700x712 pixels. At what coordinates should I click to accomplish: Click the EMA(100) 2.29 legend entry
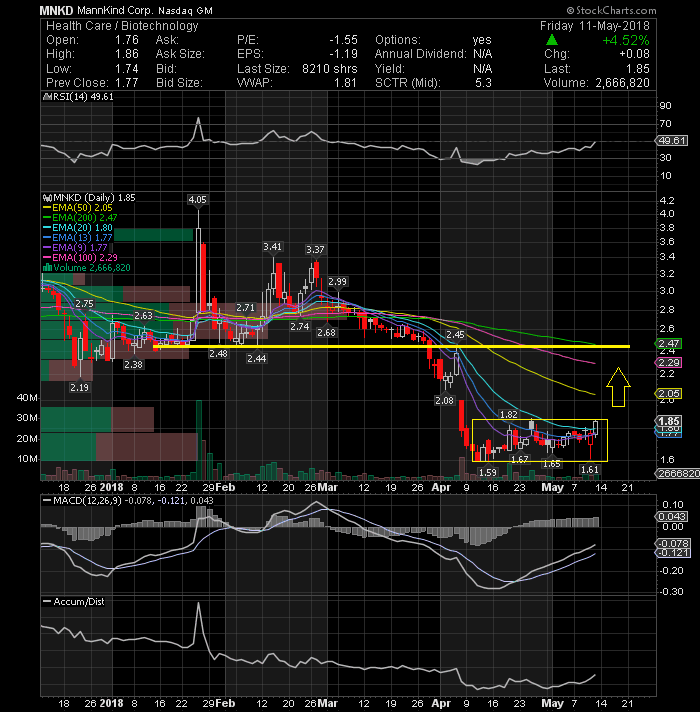80,258
